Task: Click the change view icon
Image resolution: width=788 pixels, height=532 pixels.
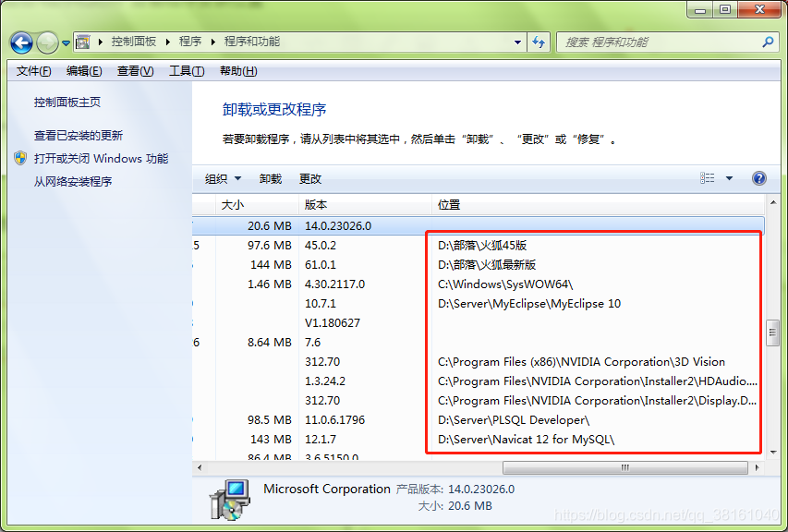Action: point(707,178)
